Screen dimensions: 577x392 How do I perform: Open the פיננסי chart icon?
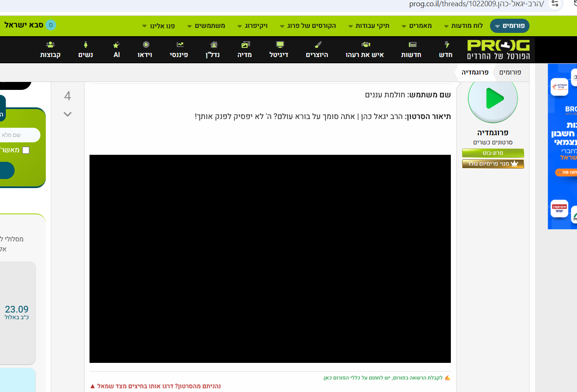[180, 45]
